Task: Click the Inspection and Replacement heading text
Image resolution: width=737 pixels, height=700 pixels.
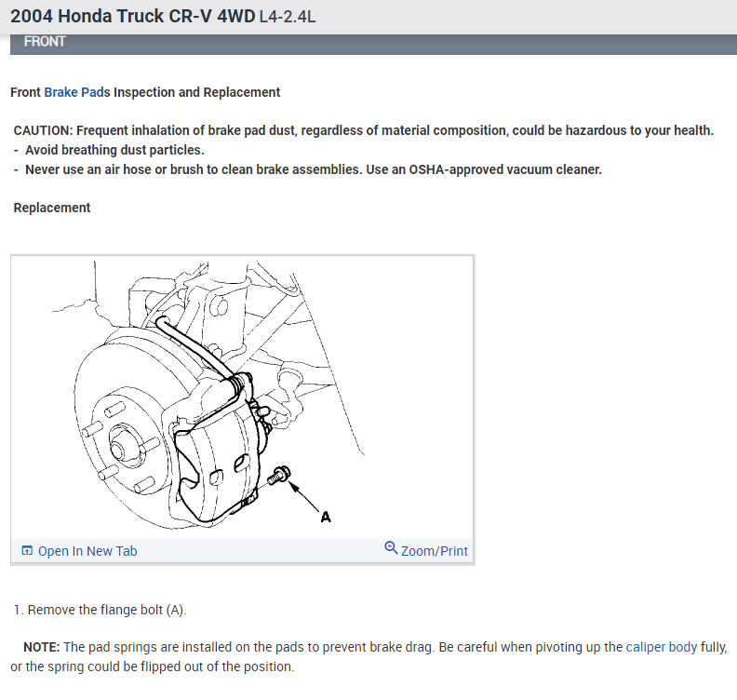Action: click(196, 92)
